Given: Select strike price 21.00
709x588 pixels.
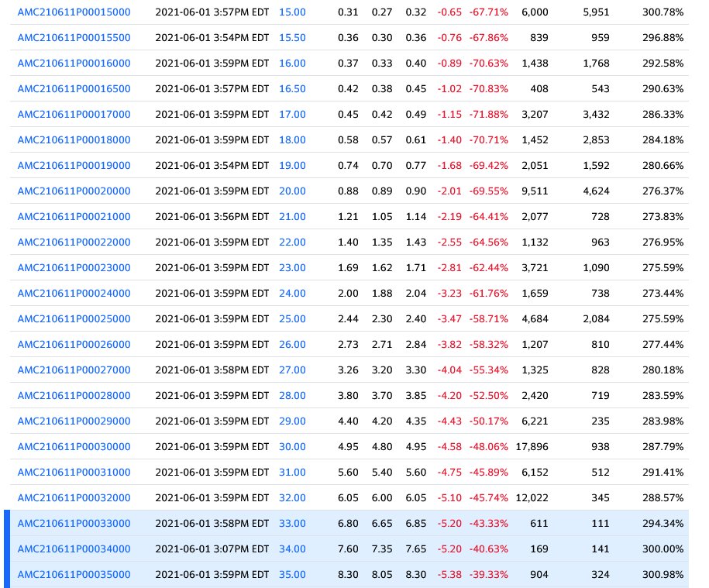Looking at the screenshot, I should pos(292,216).
